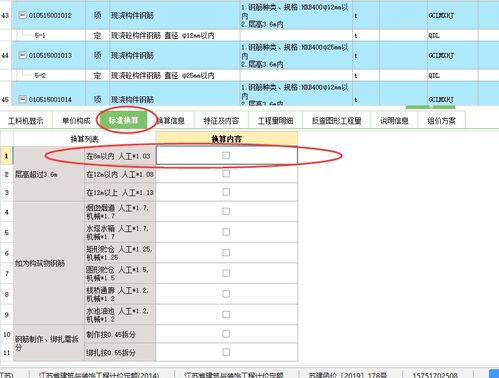This screenshot has width=499, height=378.
Task: Open the 工料机显示 tab
Action: (26, 121)
